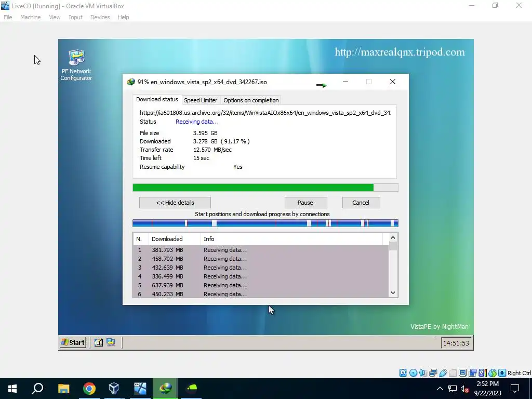The height and width of the screenshot is (399, 532).
Task: Click the Hide details button
Action: pos(175,203)
